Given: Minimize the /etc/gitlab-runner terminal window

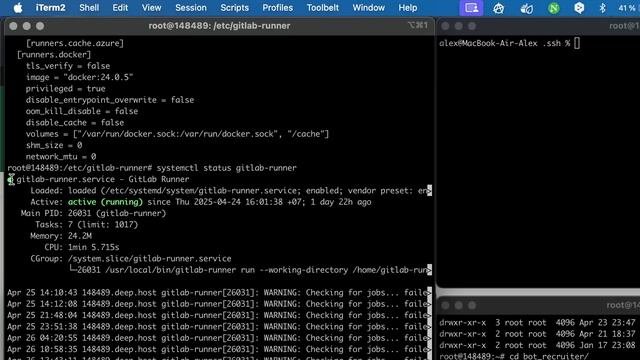Looking at the screenshot, I should (x=27, y=26).
